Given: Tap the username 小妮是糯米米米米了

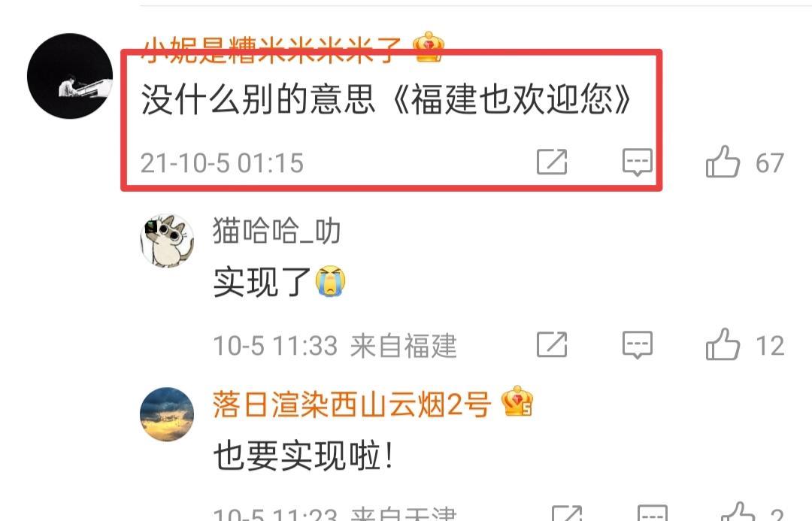Looking at the screenshot, I should coord(271,50).
